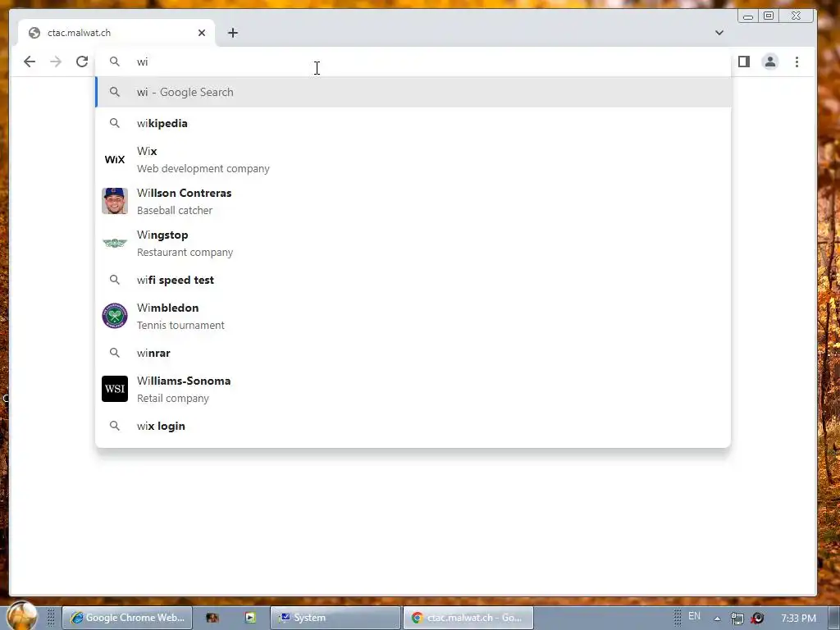
Task: Select 'wi - Google Search' suggestion
Action: point(413,92)
